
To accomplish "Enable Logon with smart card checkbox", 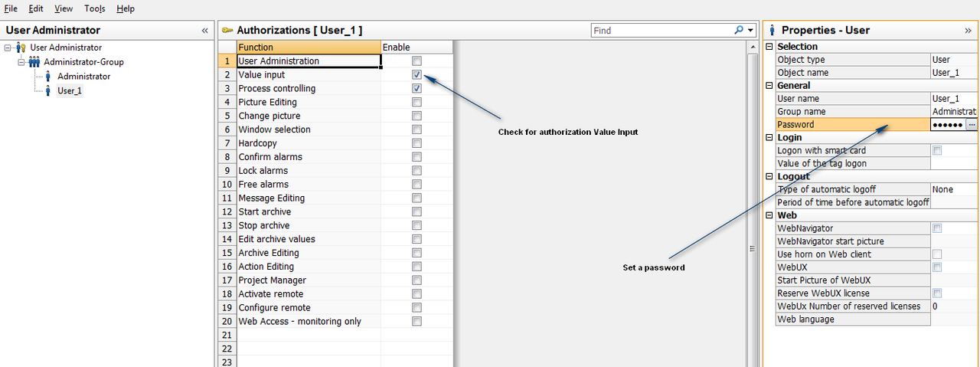I will point(937,151).
